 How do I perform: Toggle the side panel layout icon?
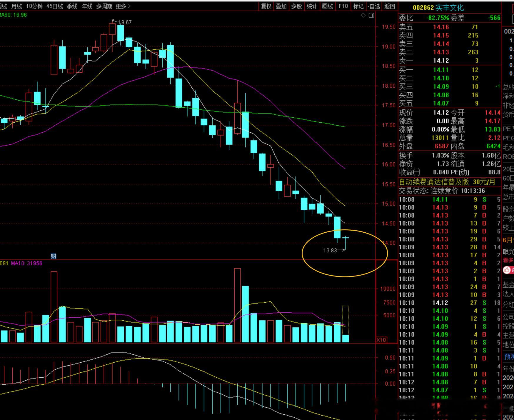tap(371, 15)
